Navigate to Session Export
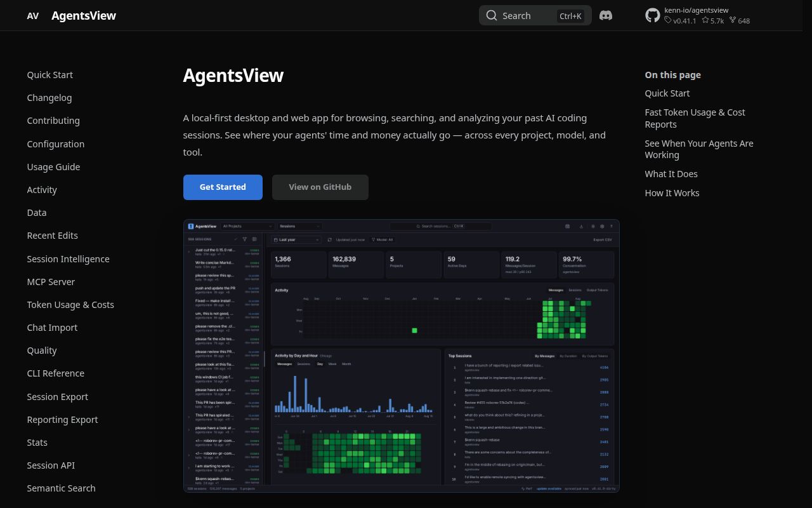Screen dimensions: 812x508 (x=57, y=397)
